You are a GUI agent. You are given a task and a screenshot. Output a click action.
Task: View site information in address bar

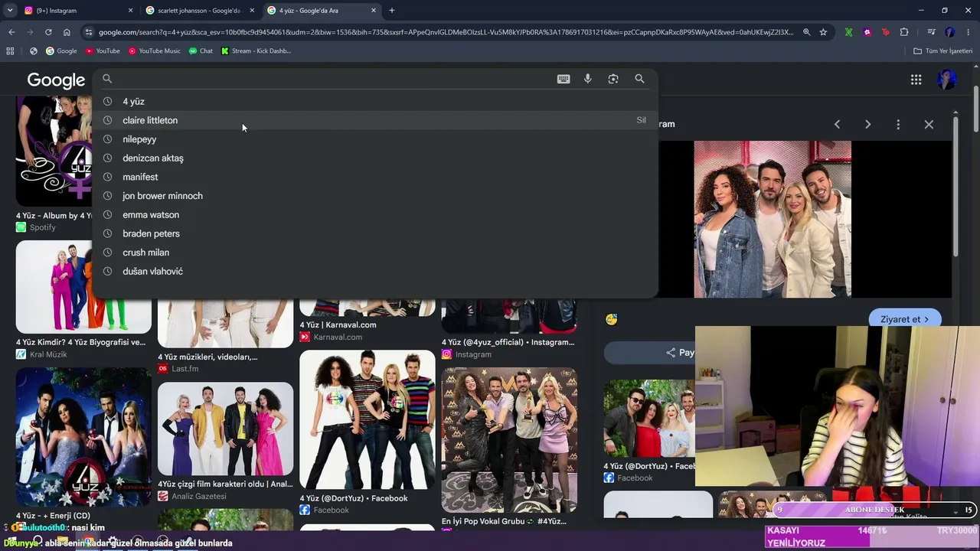coord(89,32)
